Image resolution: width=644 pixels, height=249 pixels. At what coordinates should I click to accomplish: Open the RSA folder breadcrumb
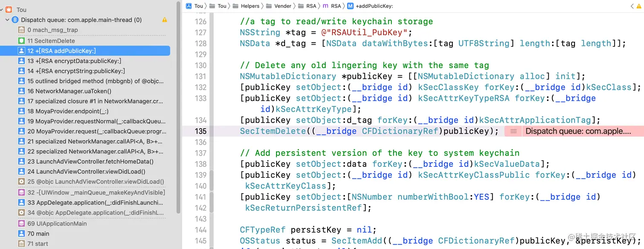pyautogui.click(x=307, y=6)
